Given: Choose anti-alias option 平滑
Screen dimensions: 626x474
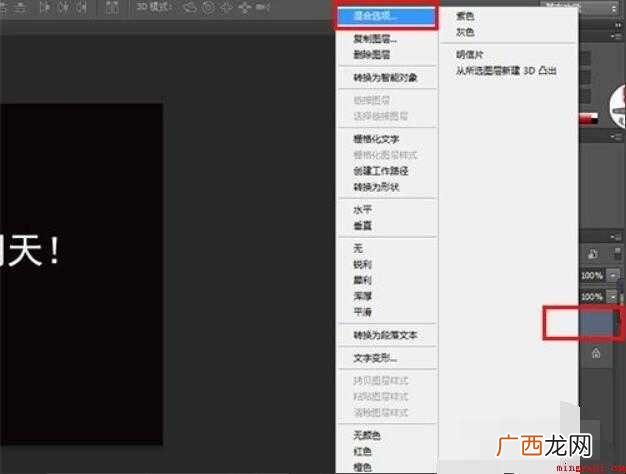Looking at the screenshot, I should pos(363,311).
